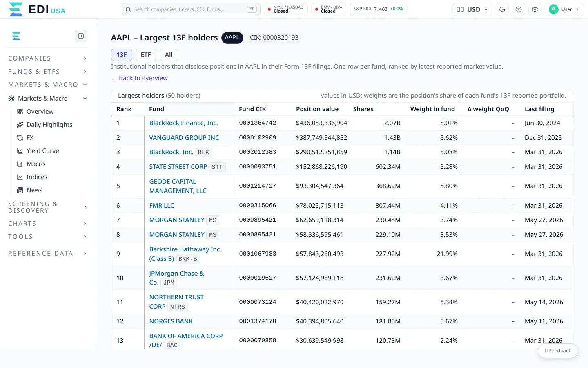The image size is (588, 368).
Task: Click the NYSE / NASDAQ Closed status
Action: [286, 9]
